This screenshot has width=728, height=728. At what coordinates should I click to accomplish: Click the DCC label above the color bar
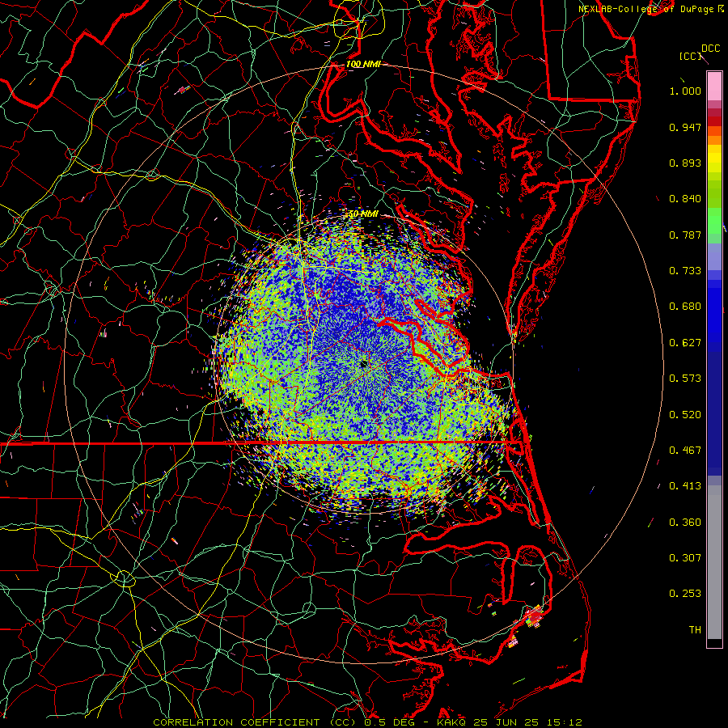pyautogui.click(x=710, y=48)
